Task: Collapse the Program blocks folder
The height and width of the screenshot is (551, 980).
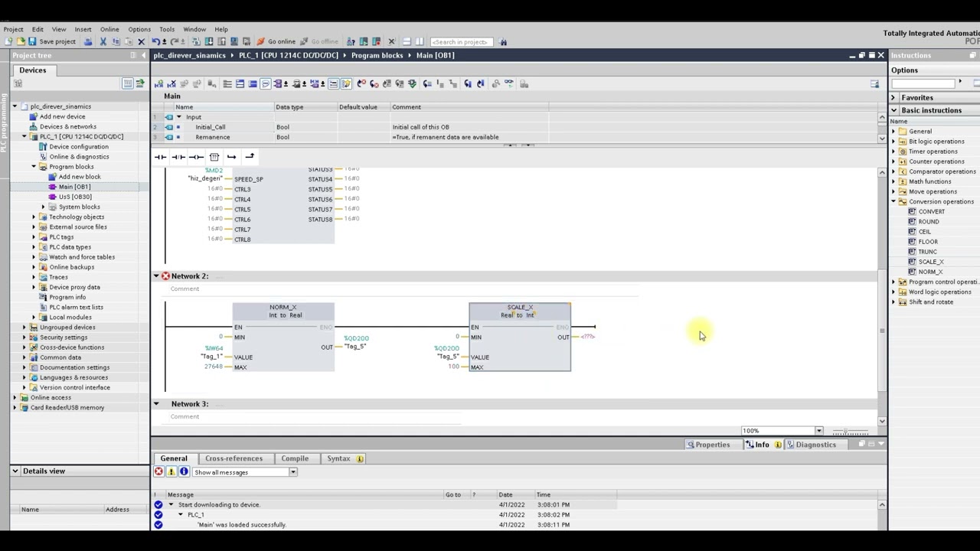Action: (34, 167)
